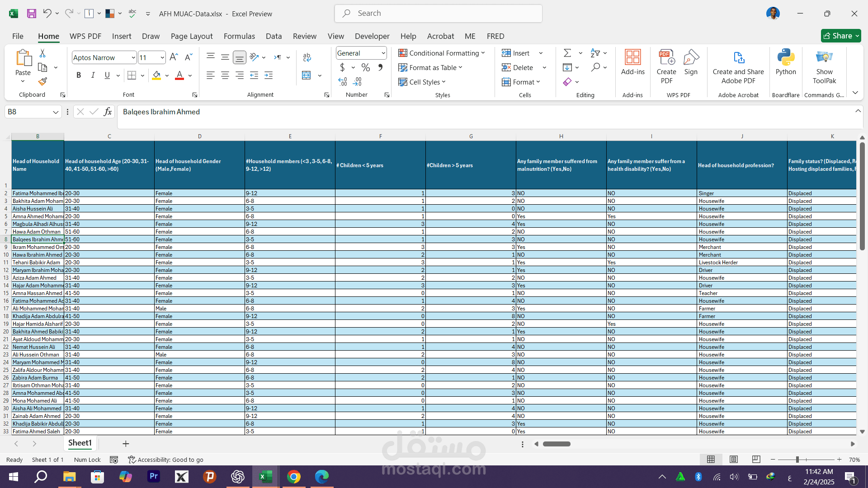Click the AutoSum sigma icon
Screen dimensions: 868x488
pyautogui.click(x=567, y=53)
